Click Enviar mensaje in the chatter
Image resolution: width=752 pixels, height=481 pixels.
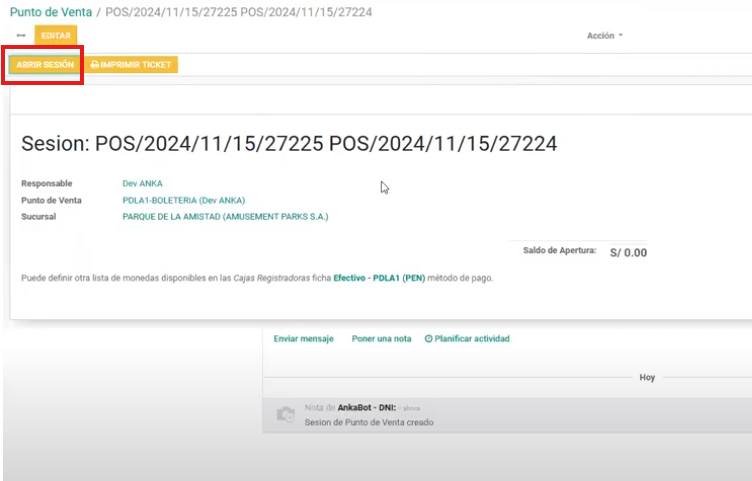[x=304, y=339]
